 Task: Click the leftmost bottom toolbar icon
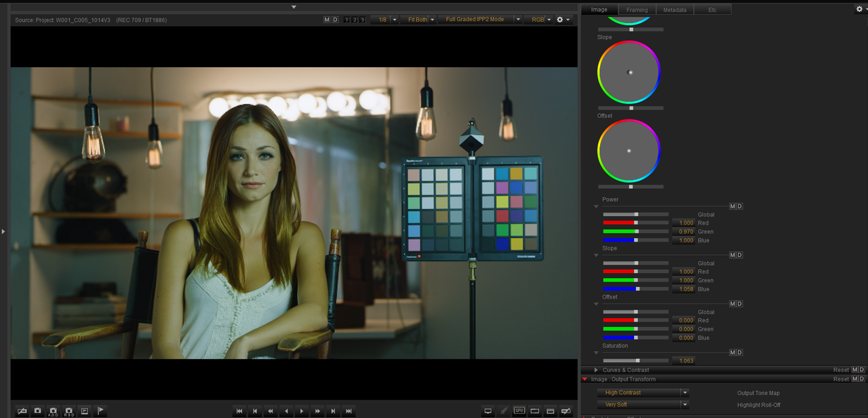pyautogui.click(x=22, y=411)
